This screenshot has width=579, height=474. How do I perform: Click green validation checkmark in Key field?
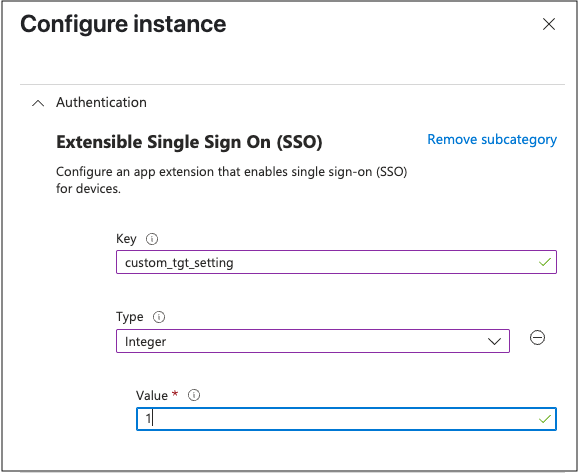545,262
